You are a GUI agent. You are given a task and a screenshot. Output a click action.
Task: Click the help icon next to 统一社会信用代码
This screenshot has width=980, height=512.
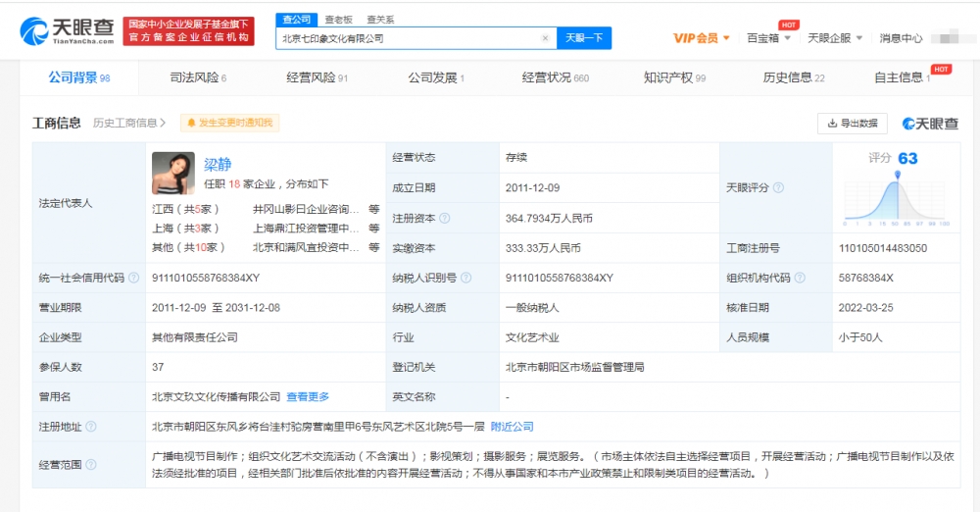tap(132, 278)
